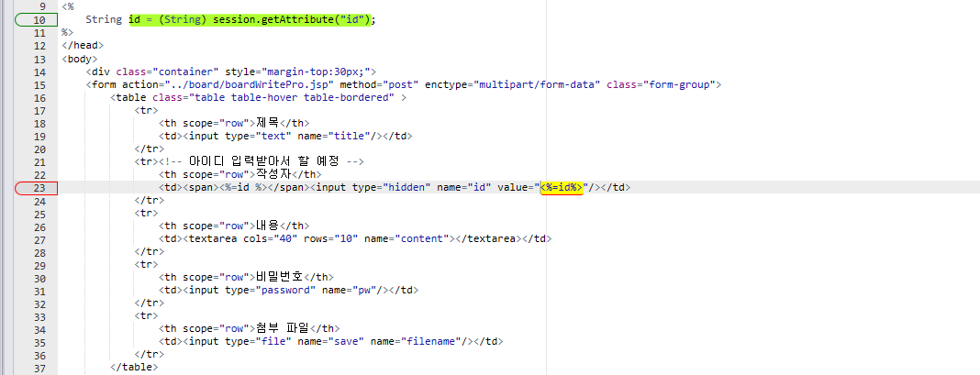Click the name="pw" attribute
Viewport: 980px width, 375px height.
tap(349, 291)
